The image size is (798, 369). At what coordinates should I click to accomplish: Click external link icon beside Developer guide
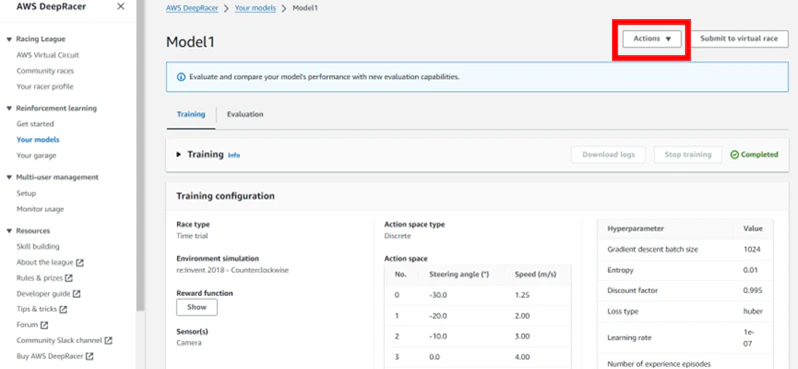76,294
